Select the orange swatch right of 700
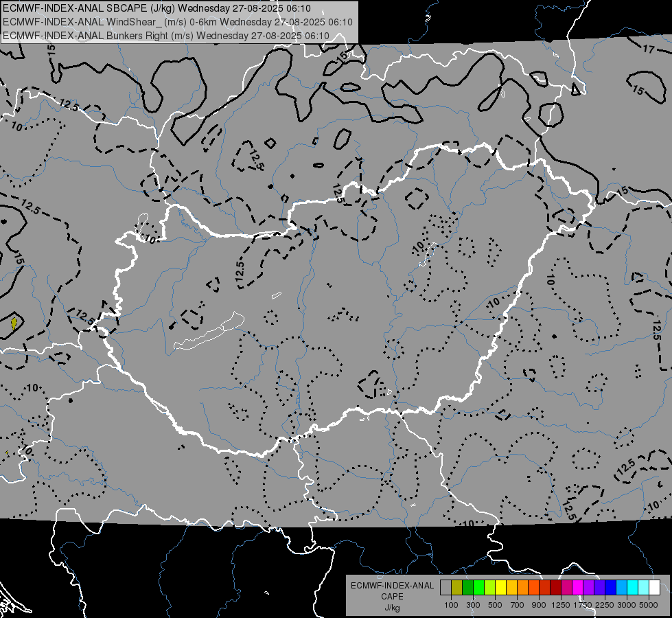The height and width of the screenshot is (618, 672). (522, 588)
